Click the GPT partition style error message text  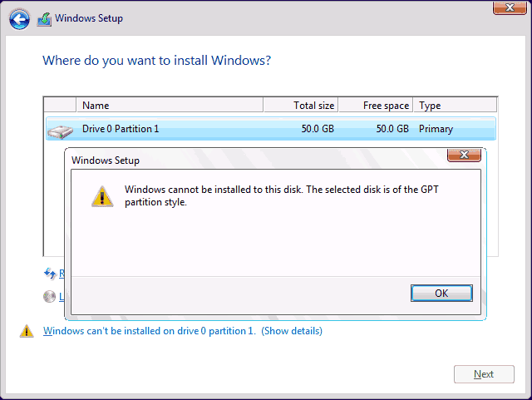pyautogui.click(x=281, y=195)
